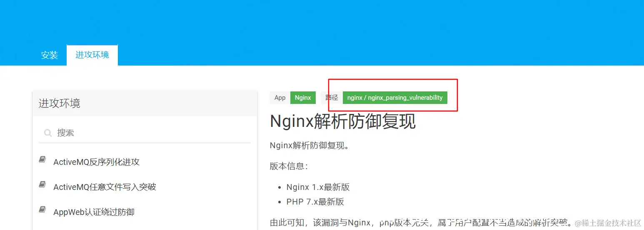Click the book icon beside ActiveMQ反序列化进攻
This screenshot has height=230, width=644.
[x=42, y=159]
